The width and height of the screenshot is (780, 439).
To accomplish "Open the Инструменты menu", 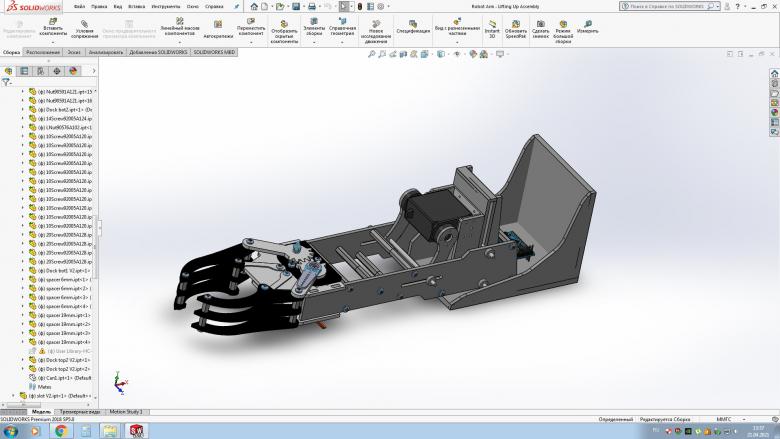I will (x=166, y=6).
